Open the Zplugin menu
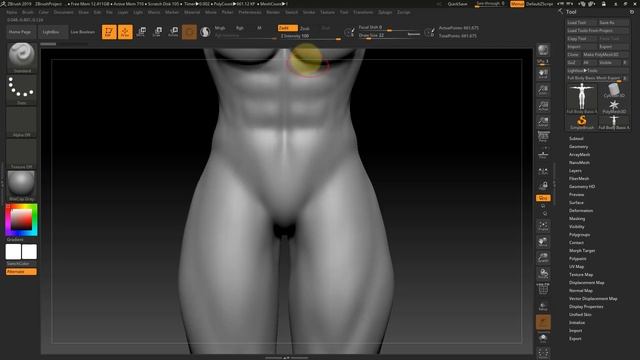This screenshot has width=640, height=360. click(x=385, y=12)
